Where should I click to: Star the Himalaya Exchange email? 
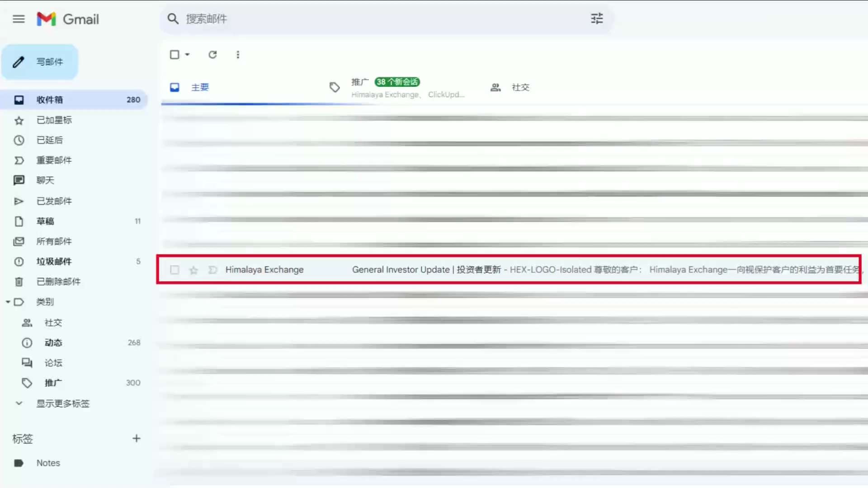[193, 270]
